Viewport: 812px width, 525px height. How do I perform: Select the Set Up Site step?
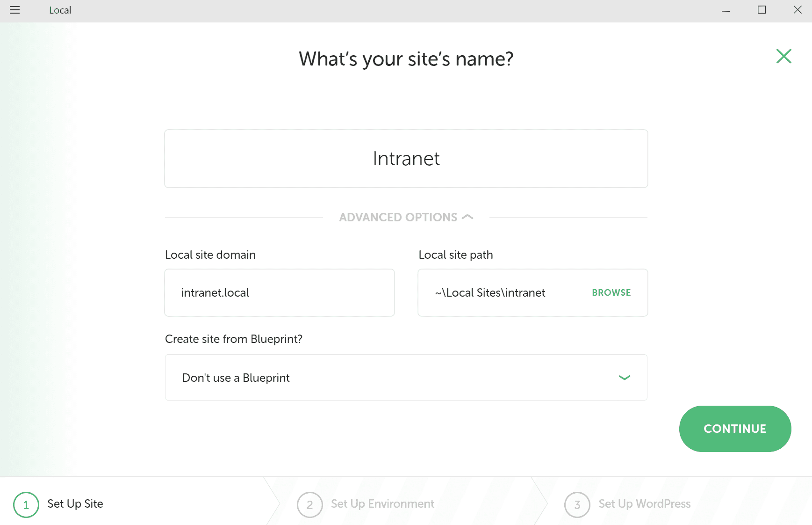coord(75,504)
